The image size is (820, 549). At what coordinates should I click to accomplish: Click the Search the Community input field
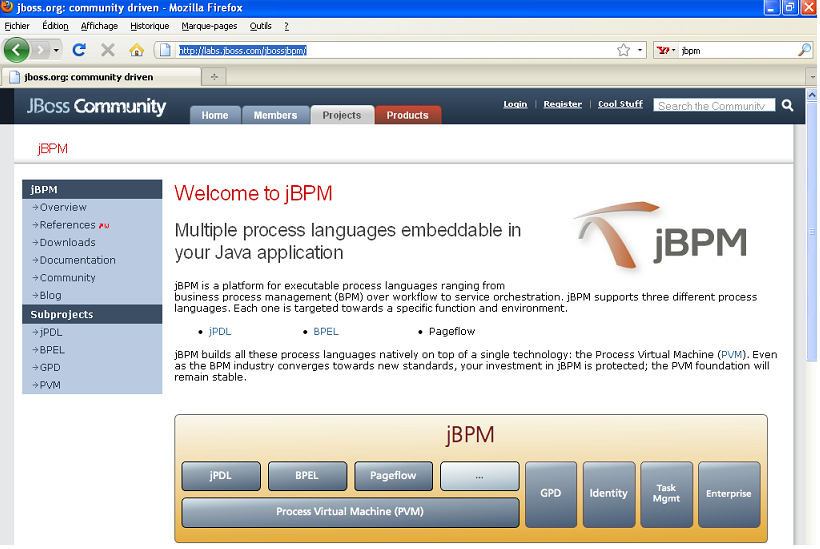coord(713,105)
